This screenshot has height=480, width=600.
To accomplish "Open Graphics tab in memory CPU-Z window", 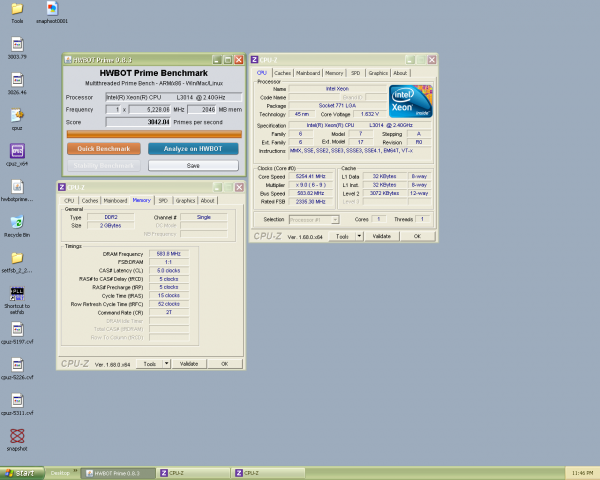I will pyautogui.click(x=186, y=201).
